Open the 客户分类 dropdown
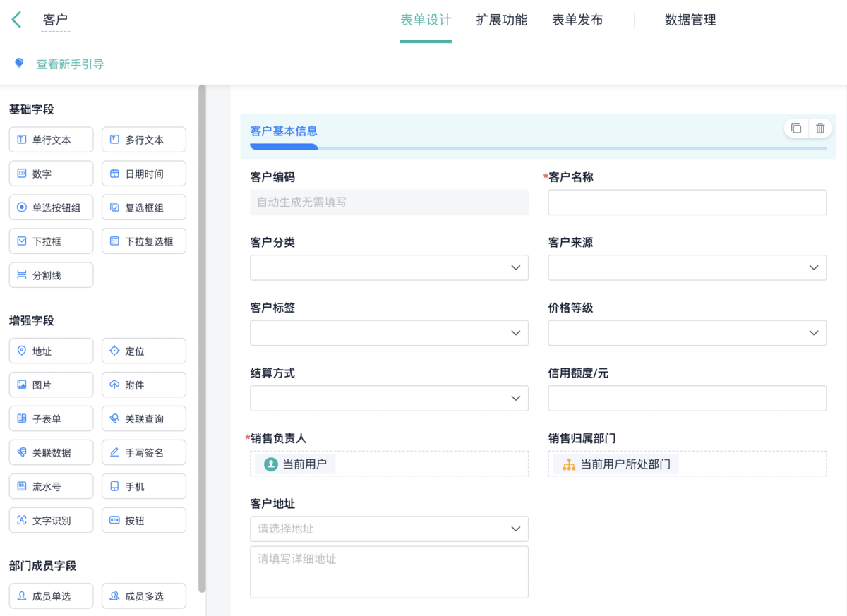The image size is (847, 616). click(x=389, y=267)
